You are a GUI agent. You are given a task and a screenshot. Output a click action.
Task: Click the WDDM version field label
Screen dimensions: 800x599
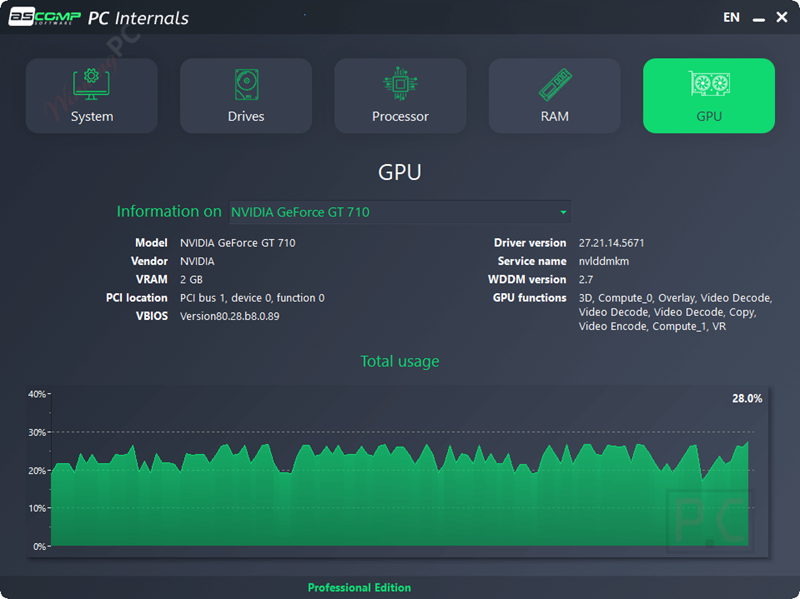tap(527, 280)
